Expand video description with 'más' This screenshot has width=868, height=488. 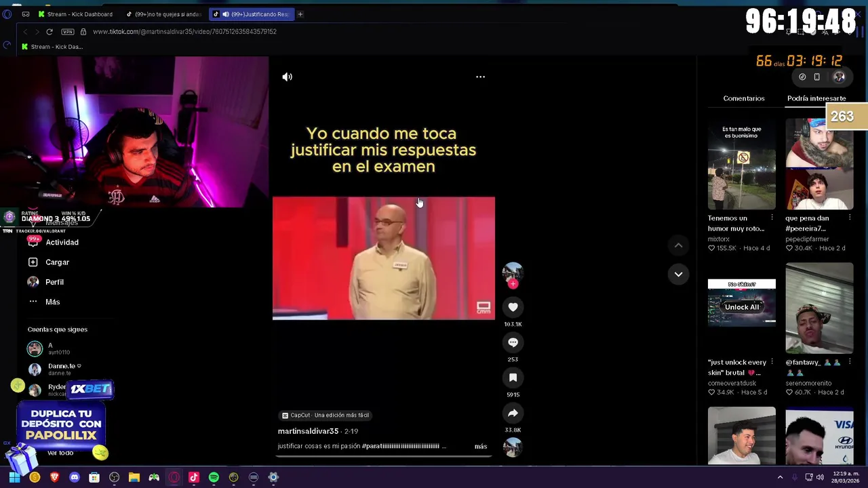click(x=480, y=446)
